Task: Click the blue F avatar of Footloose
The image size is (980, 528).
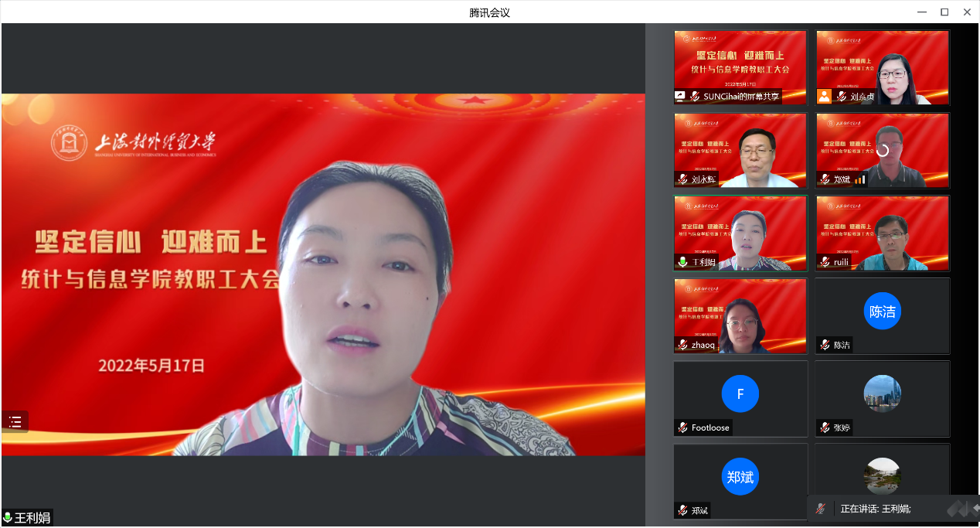Action: (x=740, y=394)
